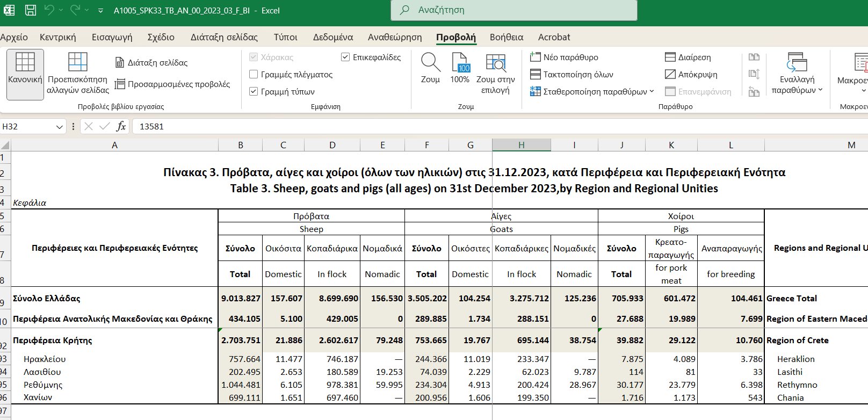Click the Save icon in title bar
This screenshot has height=420, width=868.
click(x=31, y=10)
